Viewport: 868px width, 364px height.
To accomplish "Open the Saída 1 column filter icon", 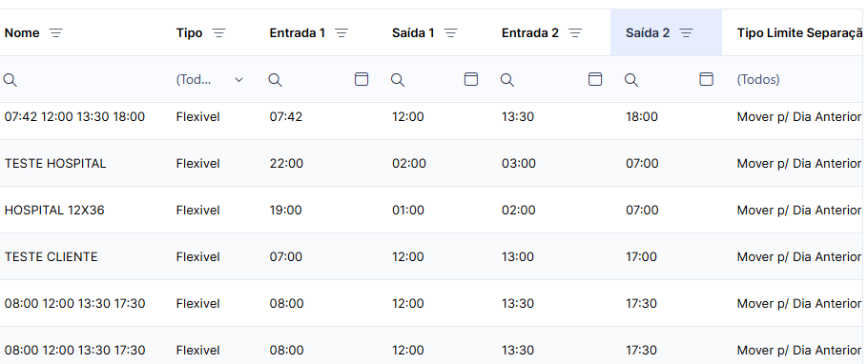I will tap(451, 33).
